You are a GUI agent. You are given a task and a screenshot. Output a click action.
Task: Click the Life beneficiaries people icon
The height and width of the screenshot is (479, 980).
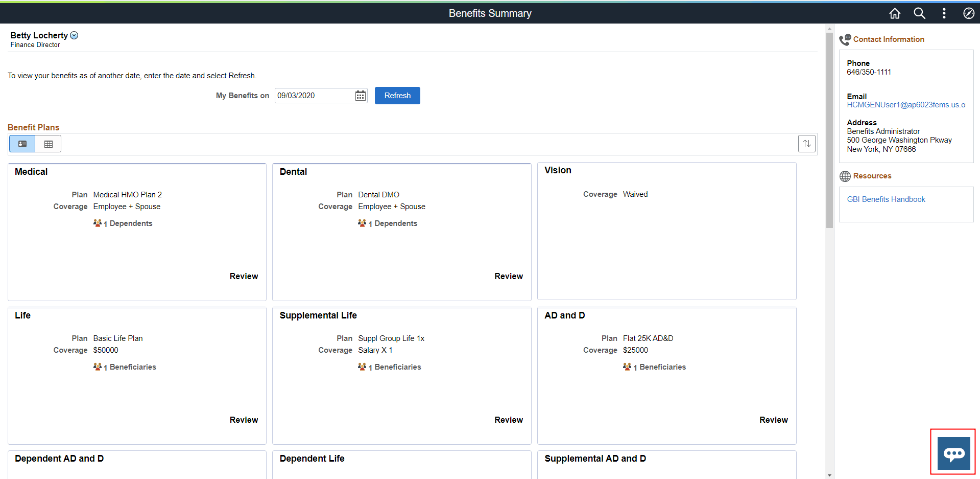[98, 367]
